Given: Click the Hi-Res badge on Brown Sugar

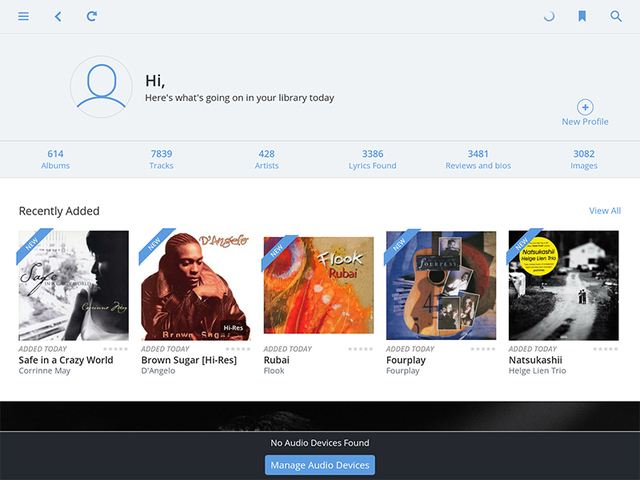Looking at the screenshot, I should [x=233, y=328].
